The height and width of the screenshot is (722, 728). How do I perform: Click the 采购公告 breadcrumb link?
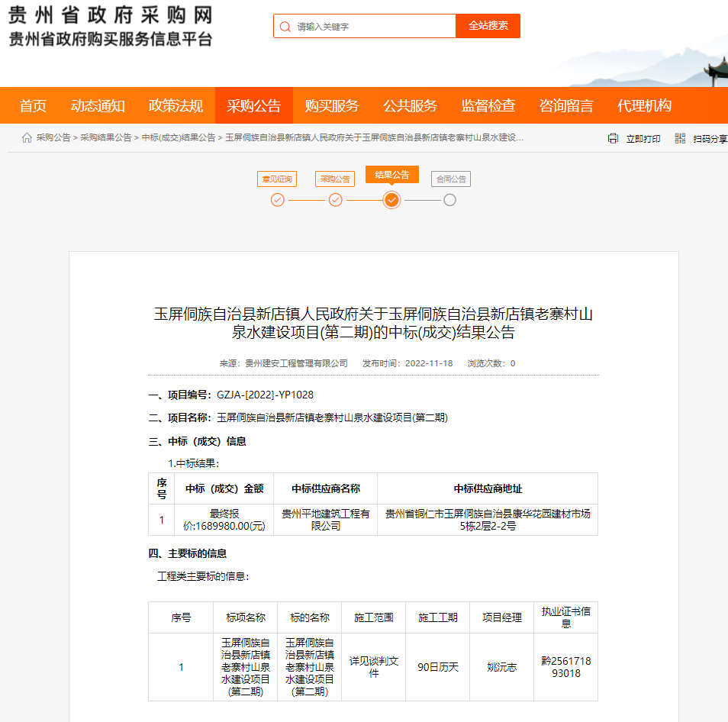pos(53,138)
